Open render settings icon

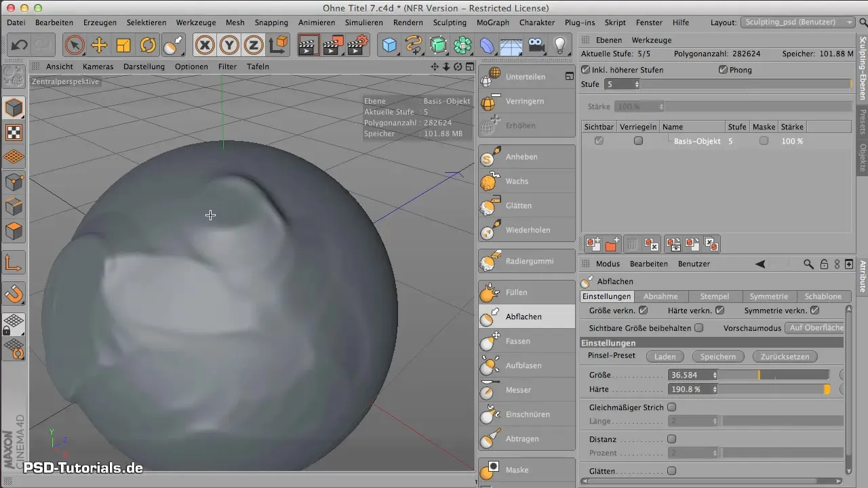click(357, 45)
